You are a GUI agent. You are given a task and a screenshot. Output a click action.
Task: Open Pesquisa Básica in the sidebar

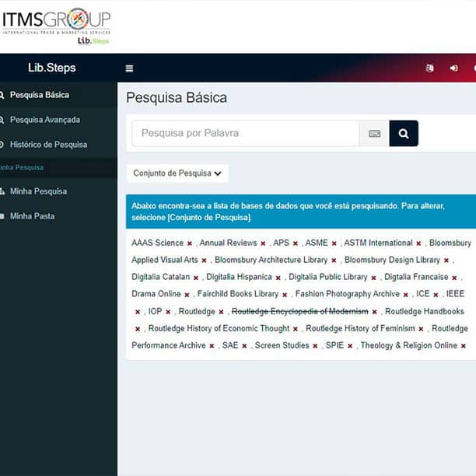pos(39,95)
